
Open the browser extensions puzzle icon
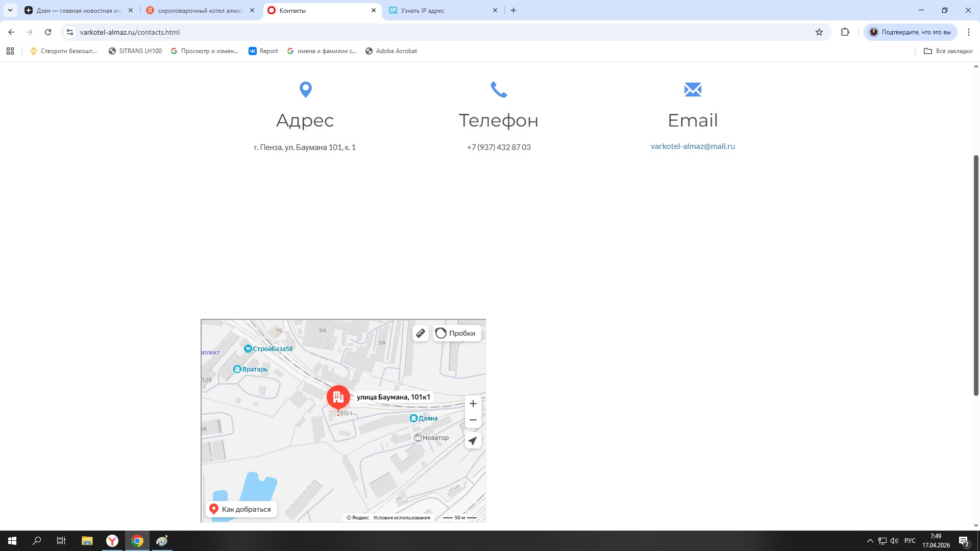[845, 32]
